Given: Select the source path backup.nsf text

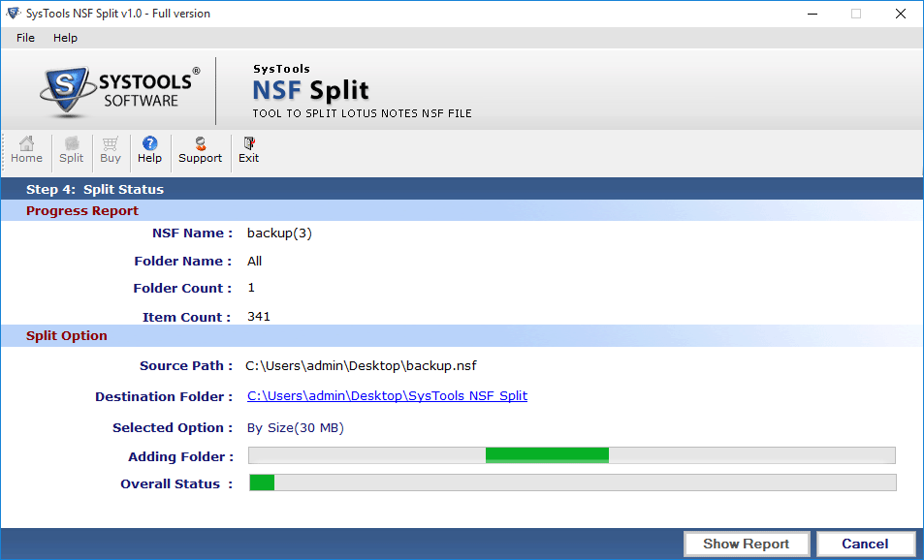Looking at the screenshot, I should click(361, 365).
